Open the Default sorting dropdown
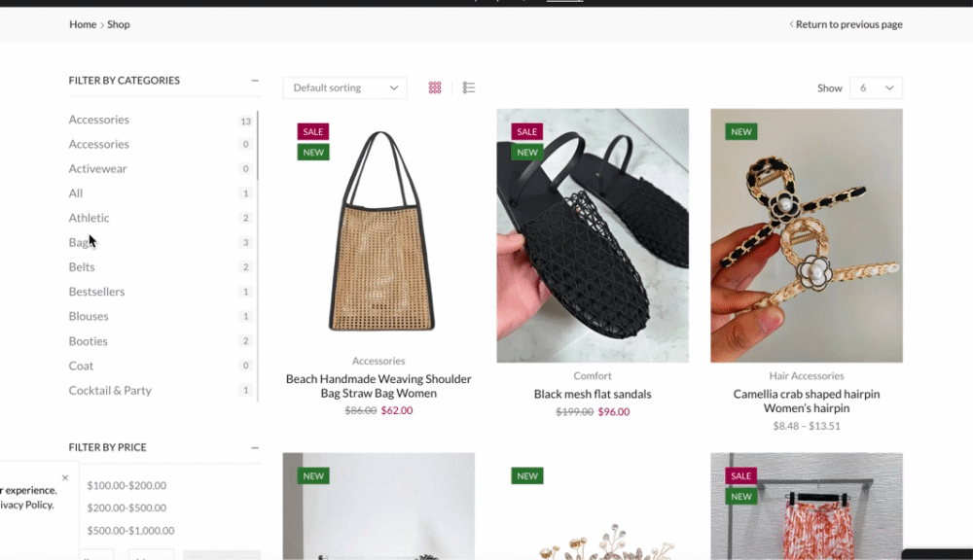The width and height of the screenshot is (973, 560). [345, 88]
